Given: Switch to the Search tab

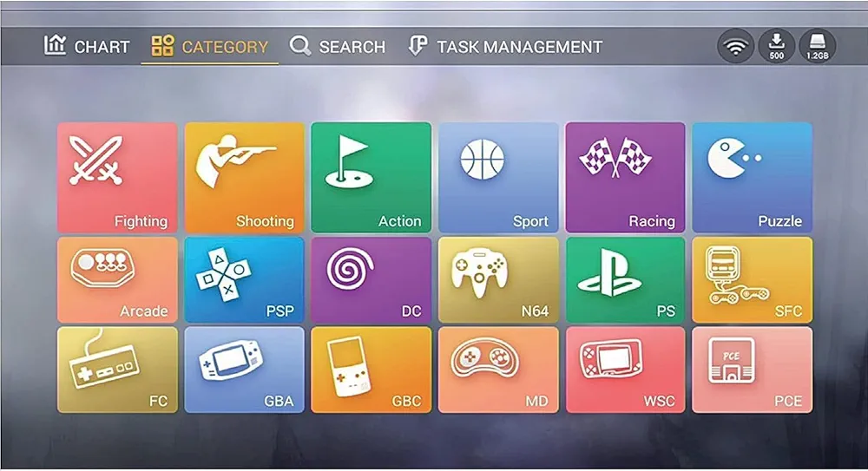Looking at the screenshot, I should 337,47.
